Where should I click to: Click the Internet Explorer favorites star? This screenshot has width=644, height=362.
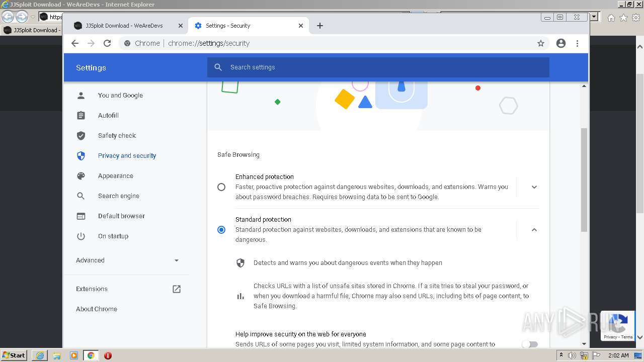(x=623, y=18)
